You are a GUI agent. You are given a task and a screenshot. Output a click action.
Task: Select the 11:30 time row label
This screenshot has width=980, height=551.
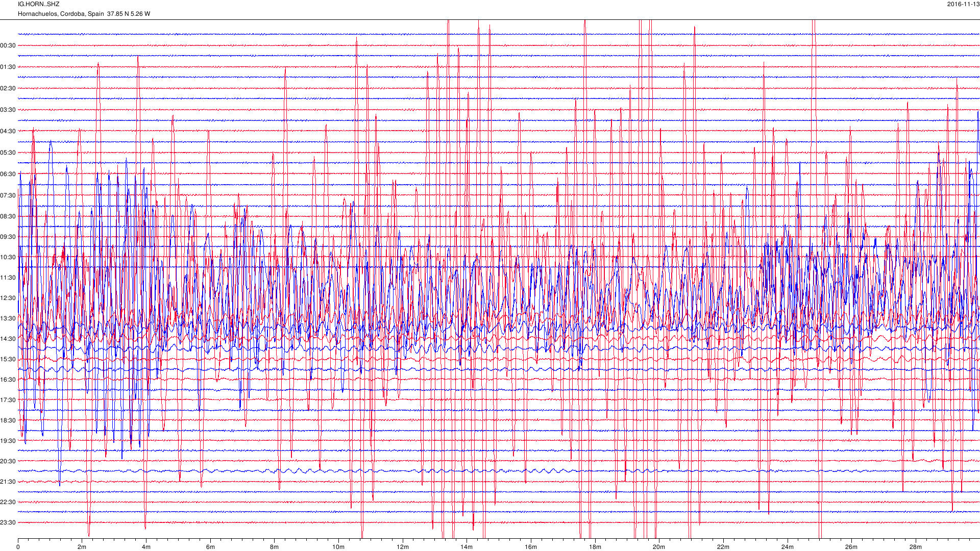[x=8, y=278]
